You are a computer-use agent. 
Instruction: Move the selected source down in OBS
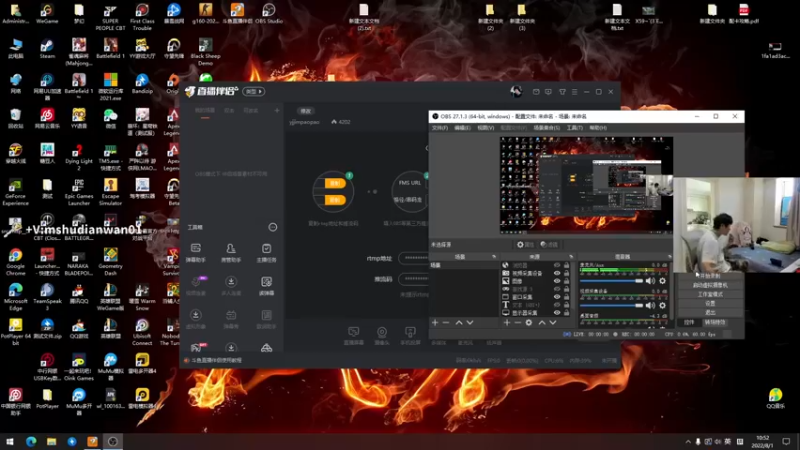tap(553, 322)
